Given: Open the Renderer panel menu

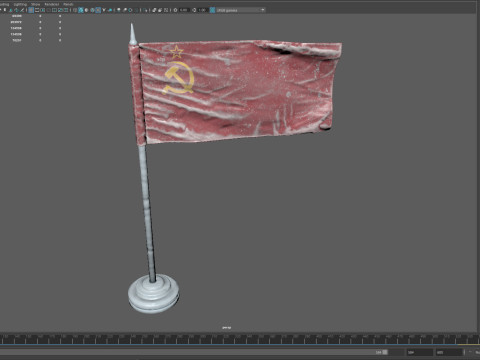Looking at the screenshot, I should coord(52,4).
